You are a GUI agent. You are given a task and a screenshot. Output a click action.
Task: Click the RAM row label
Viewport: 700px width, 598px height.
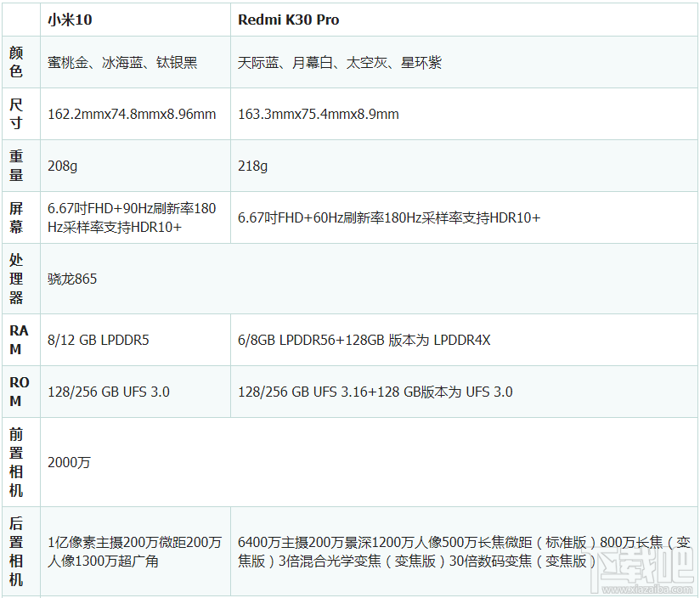coord(17,338)
